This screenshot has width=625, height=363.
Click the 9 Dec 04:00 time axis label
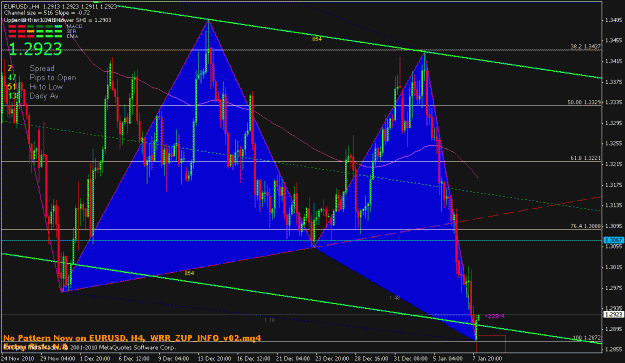(x=173, y=358)
